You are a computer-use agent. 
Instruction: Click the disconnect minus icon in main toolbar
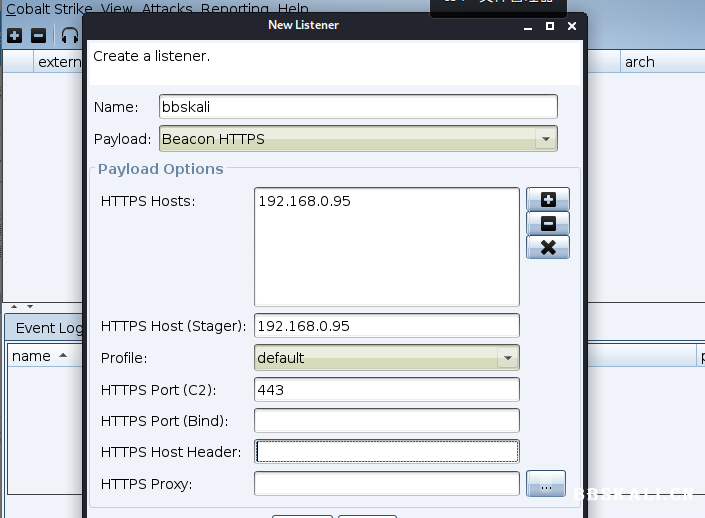click(38, 35)
